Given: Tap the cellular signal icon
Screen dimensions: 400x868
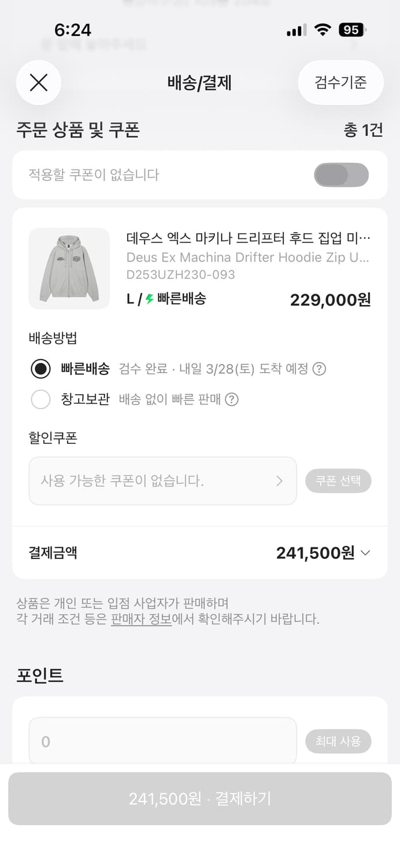Looking at the screenshot, I should (296, 30).
